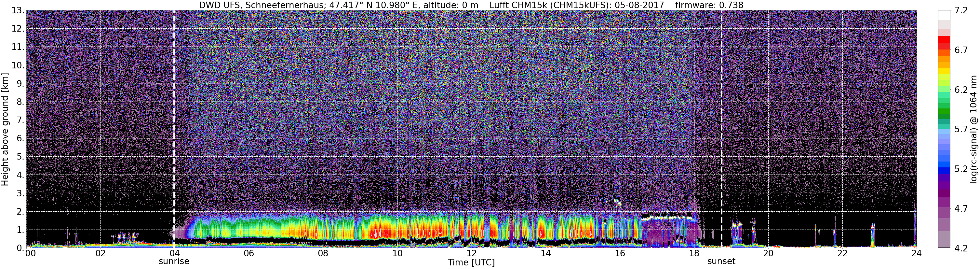Click the colorbar tick value 7.2

961,11
